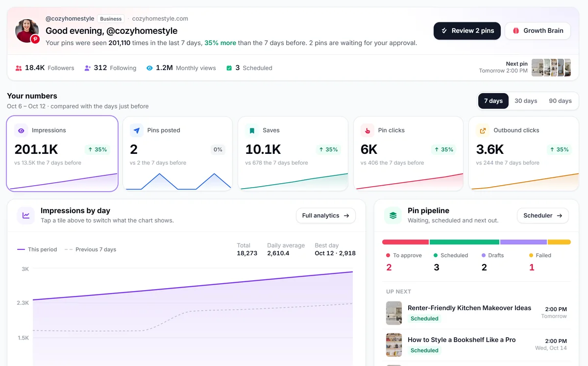This screenshot has width=588, height=366.
Task: Click the Best day Oct 12 value
Action: [335, 253]
